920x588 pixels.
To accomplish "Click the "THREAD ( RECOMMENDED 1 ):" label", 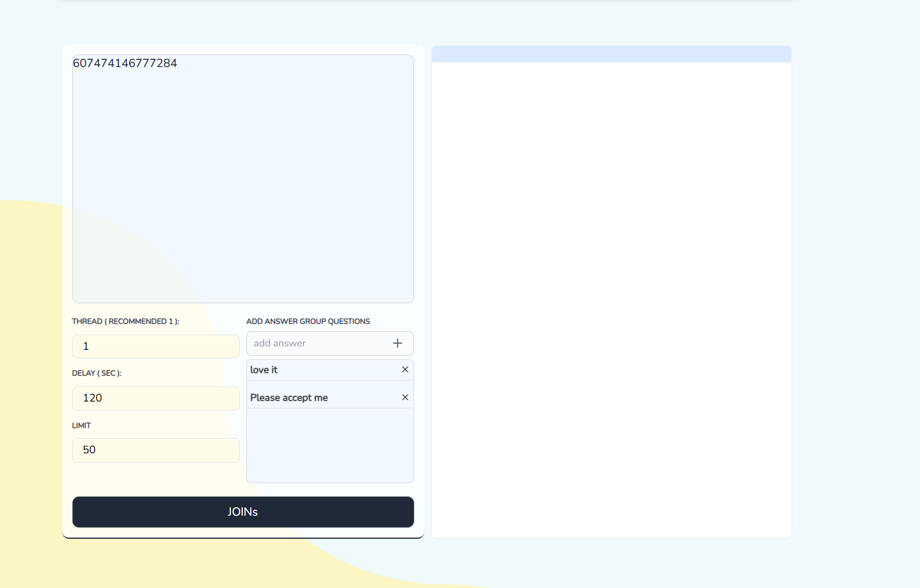I will click(125, 321).
